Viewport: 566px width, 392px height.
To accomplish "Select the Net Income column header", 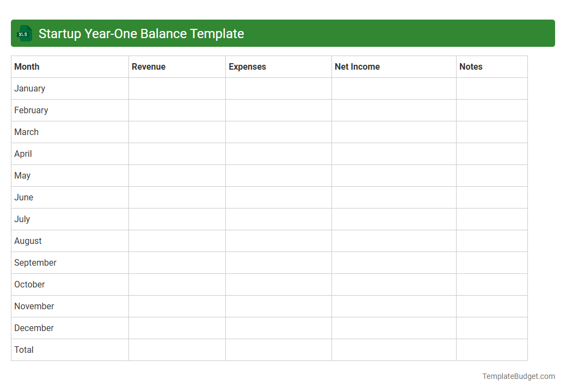I will click(x=357, y=66).
